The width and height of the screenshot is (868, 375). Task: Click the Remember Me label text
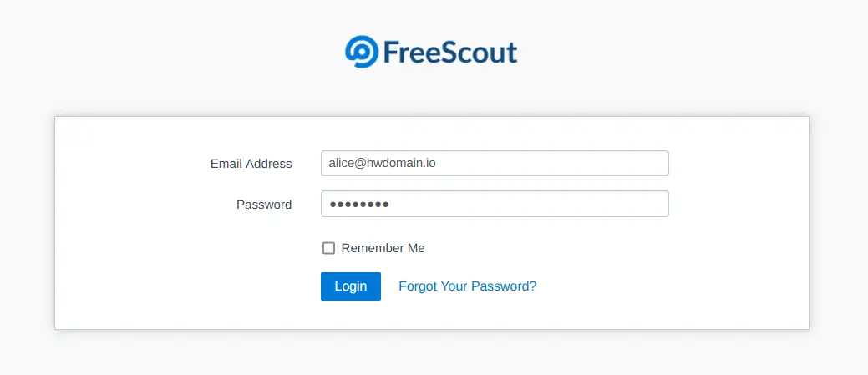(x=383, y=248)
